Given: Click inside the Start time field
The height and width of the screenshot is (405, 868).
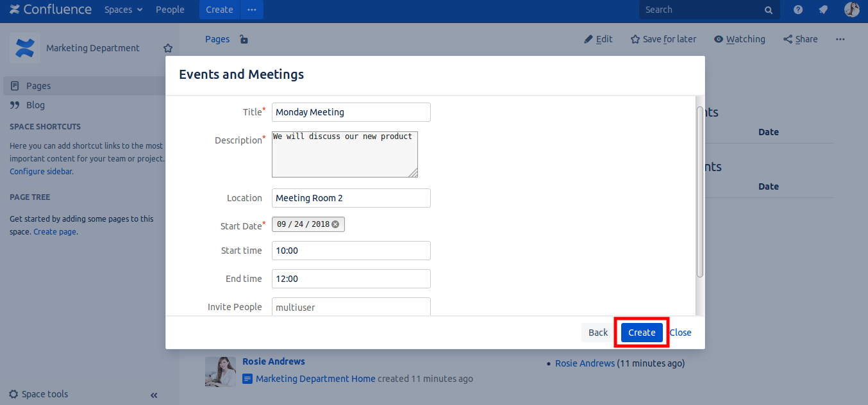Looking at the screenshot, I should coord(351,250).
